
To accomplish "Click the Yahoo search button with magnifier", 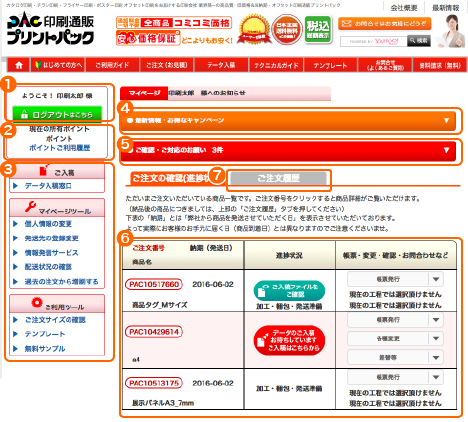I will point(419,41).
